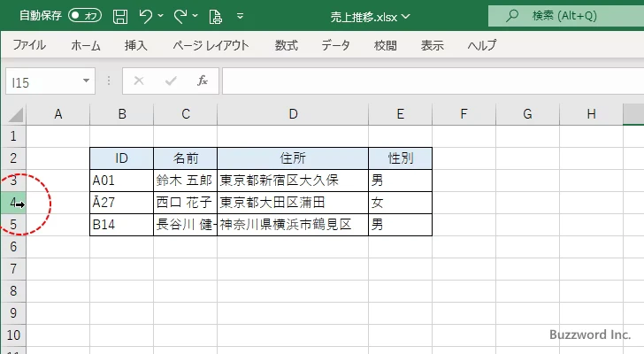Select column D header
Viewport: 644px width, 354px height.
click(x=293, y=114)
